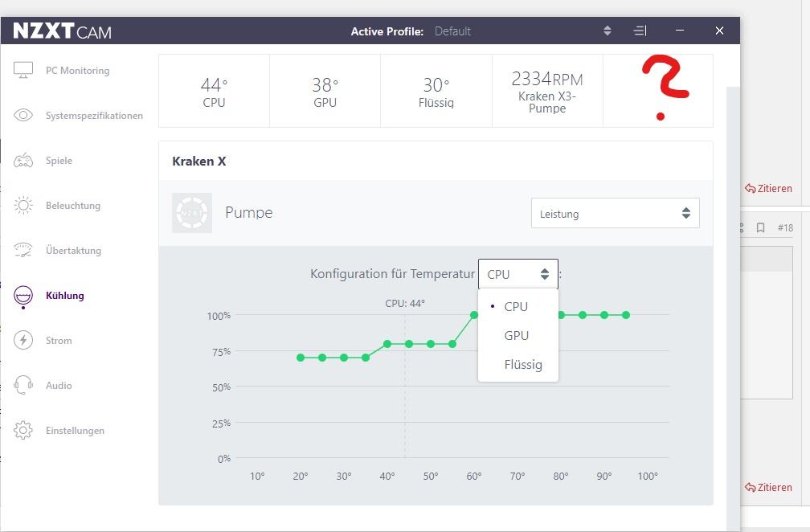Click the 44° CPU temperature tile

(x=214, y=91)
